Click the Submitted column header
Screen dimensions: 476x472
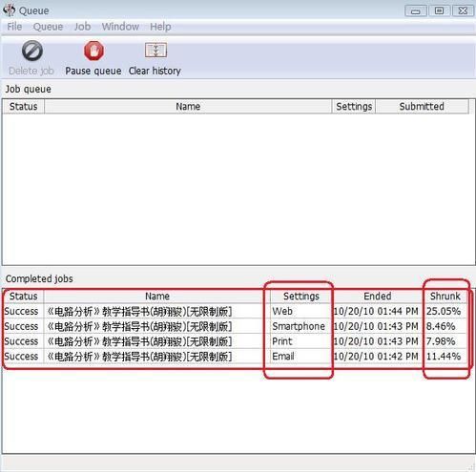pos(422,107)
